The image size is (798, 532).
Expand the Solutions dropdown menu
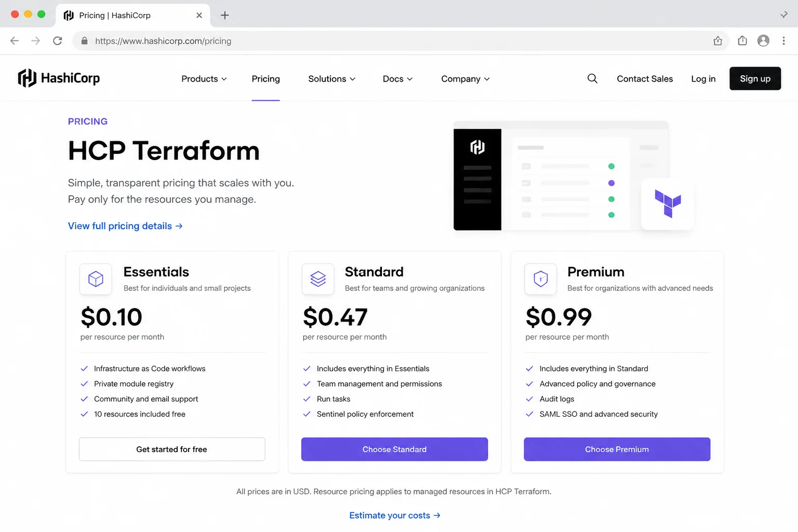(x=332, y=79)
